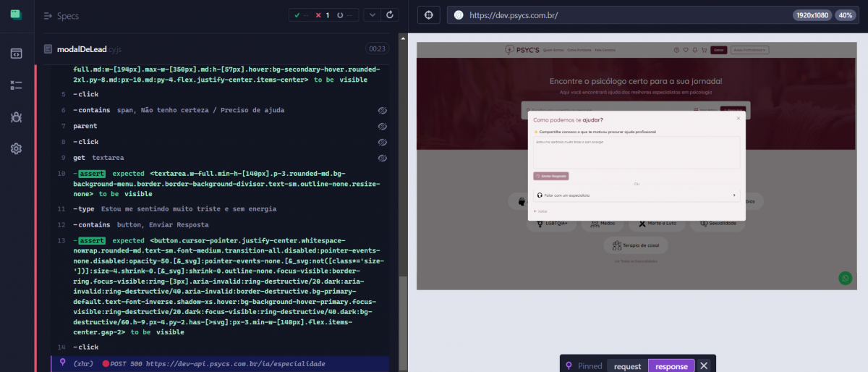Click the Enviar Resposta button
The width and height of the screenshot is (868, 372).
click(551, 176)
